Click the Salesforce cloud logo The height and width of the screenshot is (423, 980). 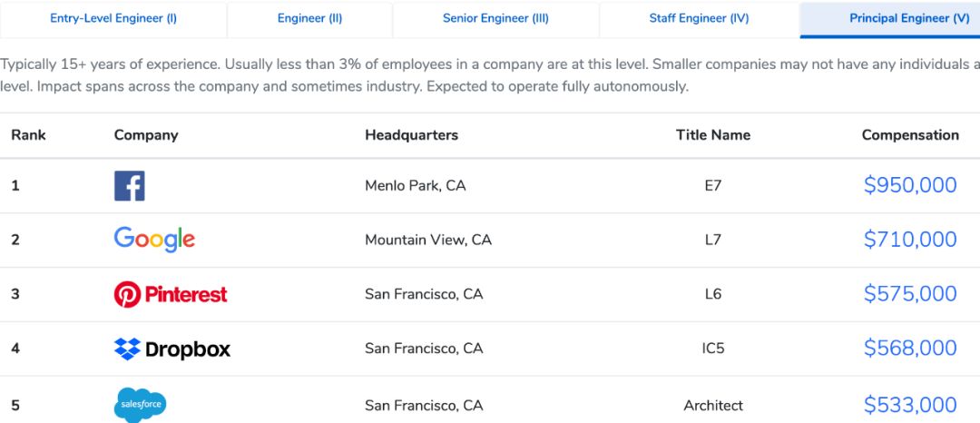click(x=140, y=404)
